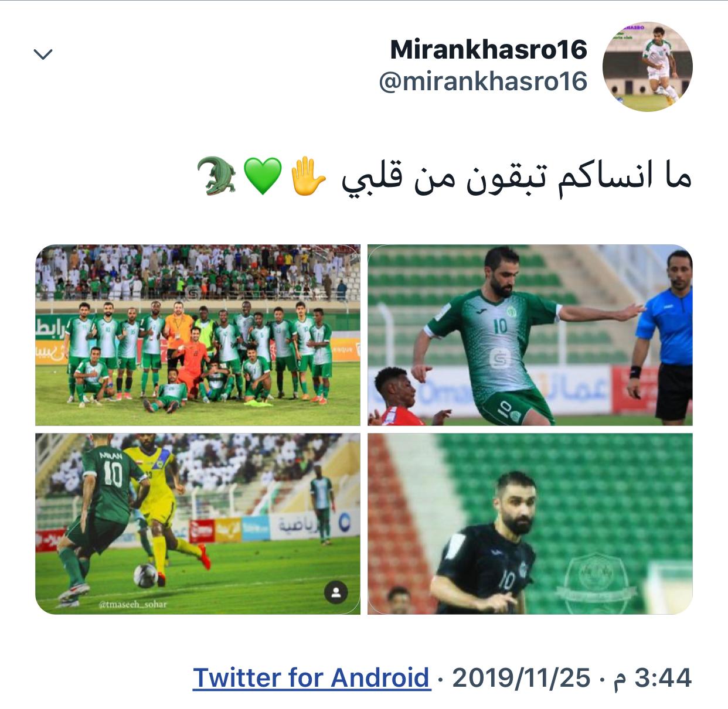Click the @tmaseeh_sohar watermark on the photo
The height and width of the screenshot is (709, 728).
coord(133,604)
